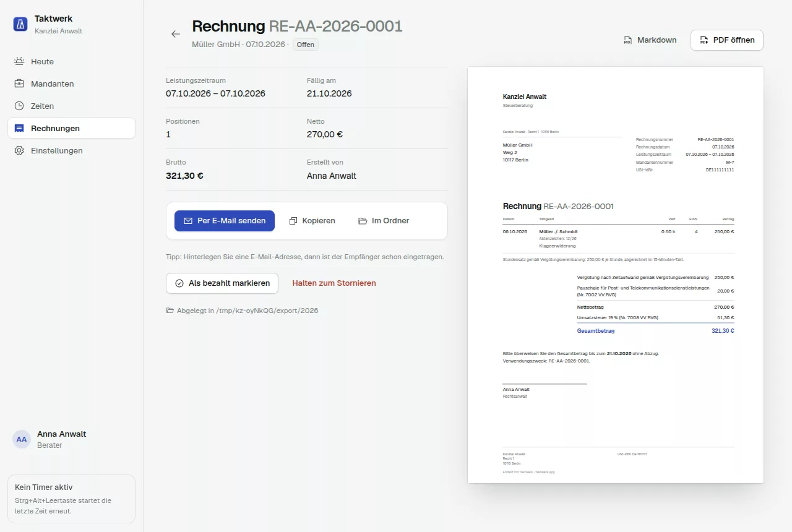Open the invoice with PDF öffnen
Image resolution: width=792 pixels, height=532 pixels.
(727, 40)
